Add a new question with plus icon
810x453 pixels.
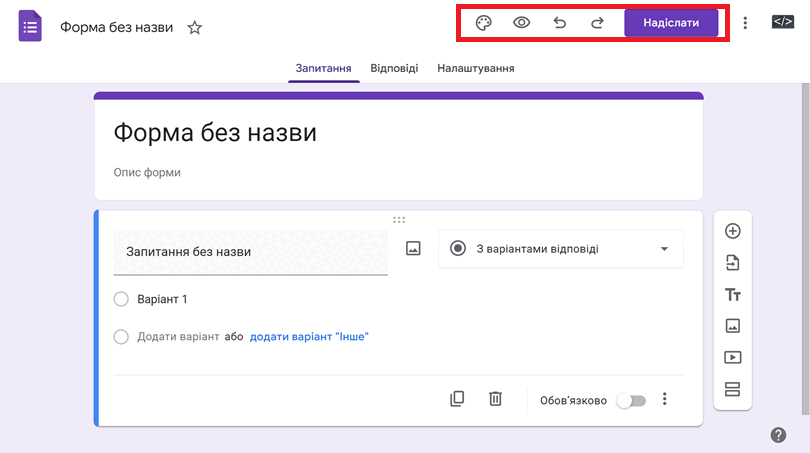pyautogui.click(x=733, y=231)
